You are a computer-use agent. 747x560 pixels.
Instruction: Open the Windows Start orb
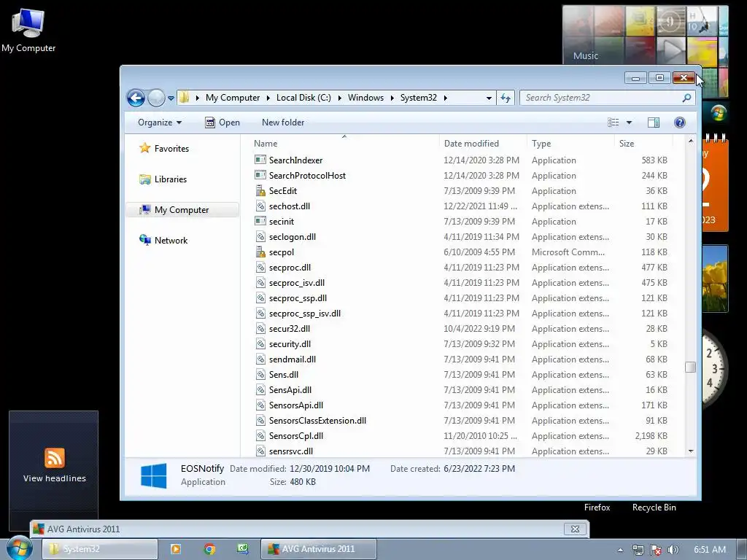click(x=19, y=548)
